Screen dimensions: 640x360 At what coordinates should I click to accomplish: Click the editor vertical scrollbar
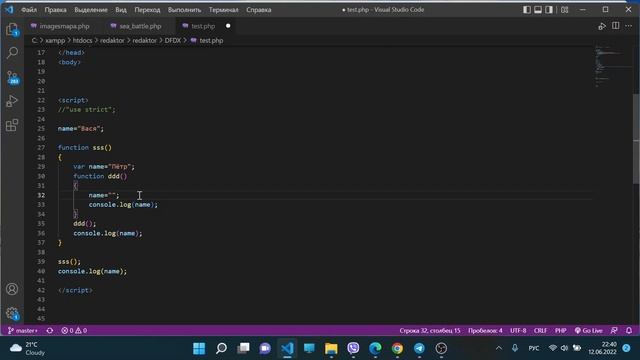tap(636, 139)
